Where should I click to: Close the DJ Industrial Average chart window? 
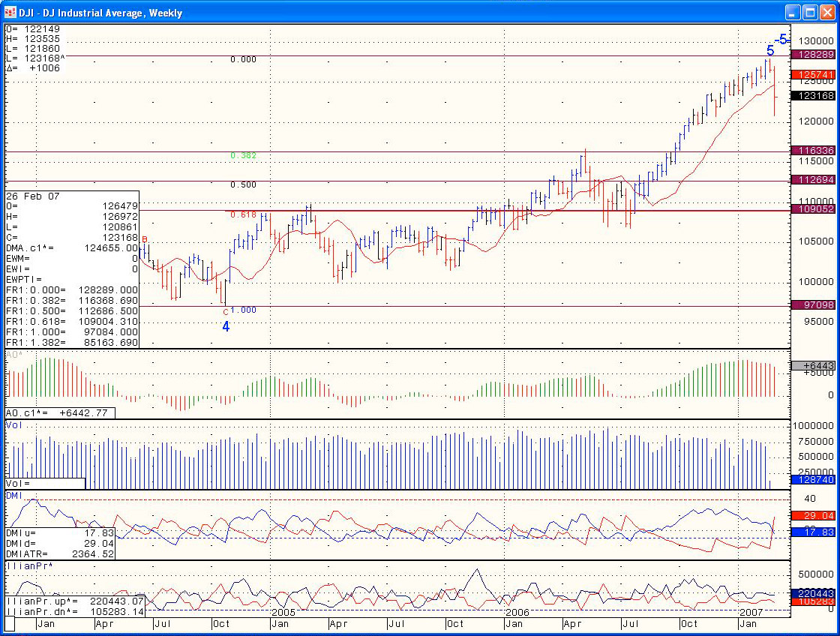(826, 13)
